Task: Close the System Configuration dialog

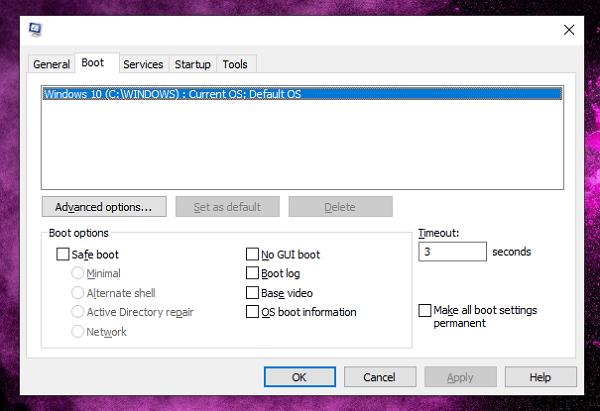Action: (569, 30)
